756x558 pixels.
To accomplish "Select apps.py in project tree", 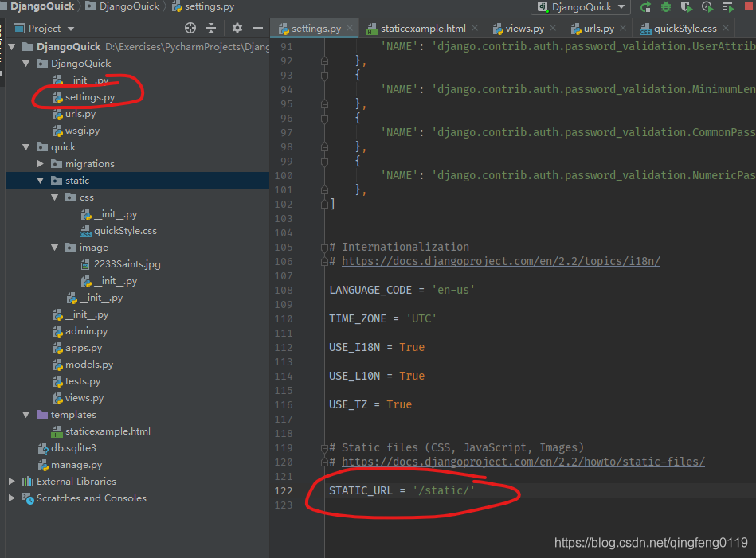I will (84, 348).
